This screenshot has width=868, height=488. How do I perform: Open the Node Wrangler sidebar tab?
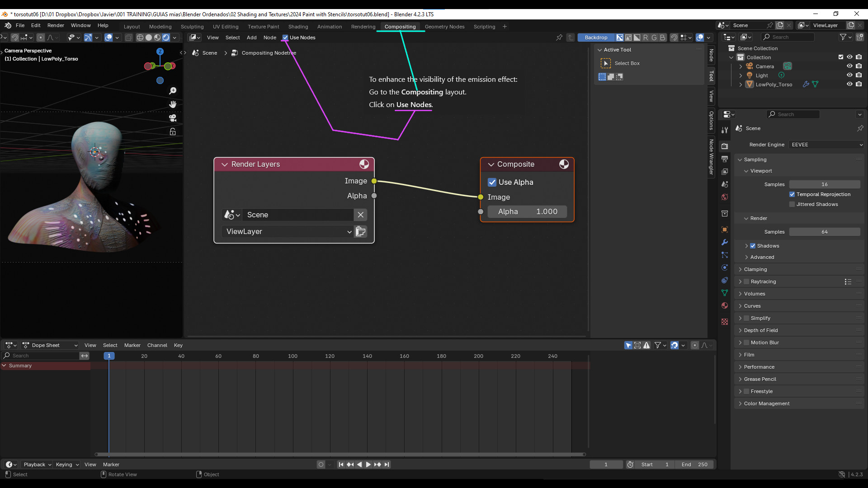click(x=711, y=157)
